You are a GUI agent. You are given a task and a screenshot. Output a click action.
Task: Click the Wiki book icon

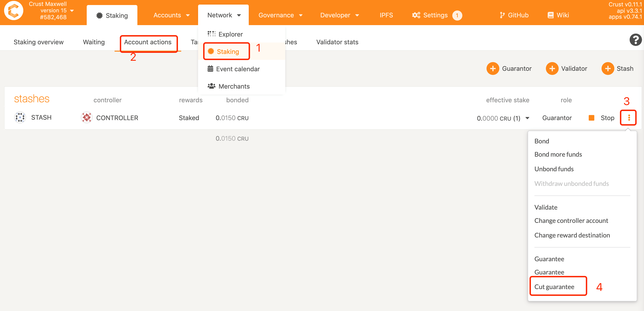tap(550, 15)
